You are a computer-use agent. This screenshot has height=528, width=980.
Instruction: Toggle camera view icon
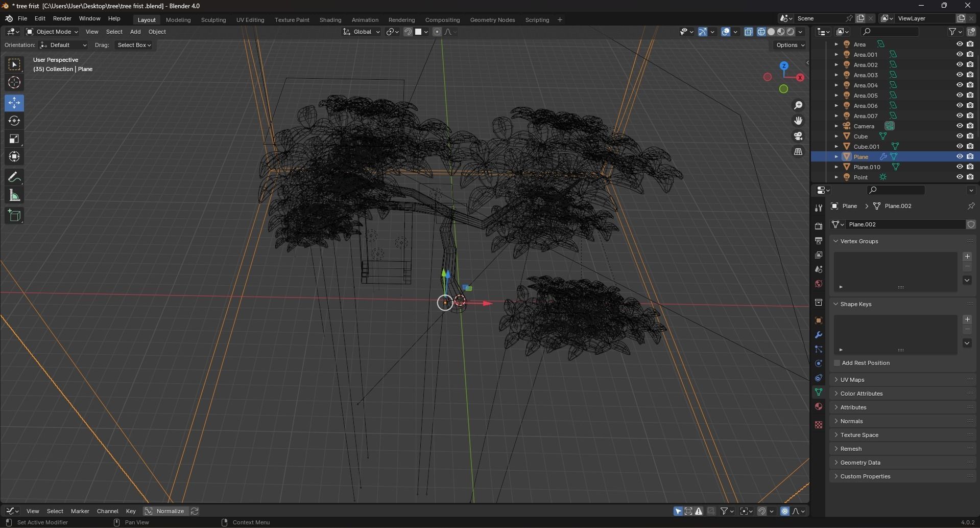[798, 136]
